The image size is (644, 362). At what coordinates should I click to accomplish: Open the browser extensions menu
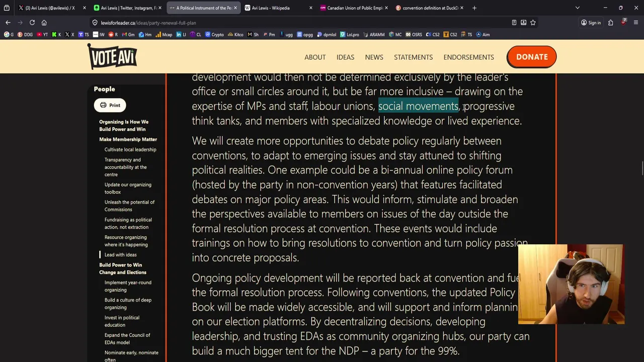610,23
